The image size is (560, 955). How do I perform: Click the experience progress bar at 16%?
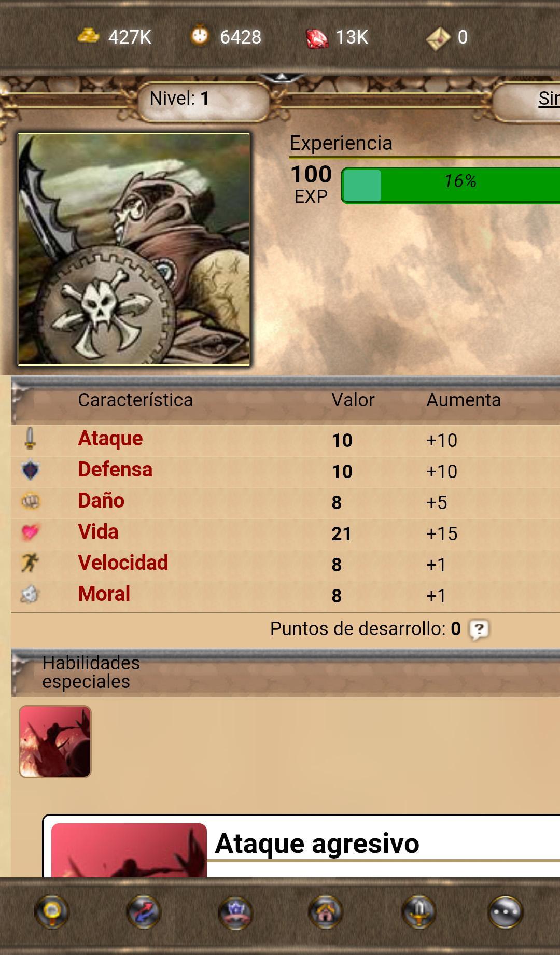coord(450,185)
